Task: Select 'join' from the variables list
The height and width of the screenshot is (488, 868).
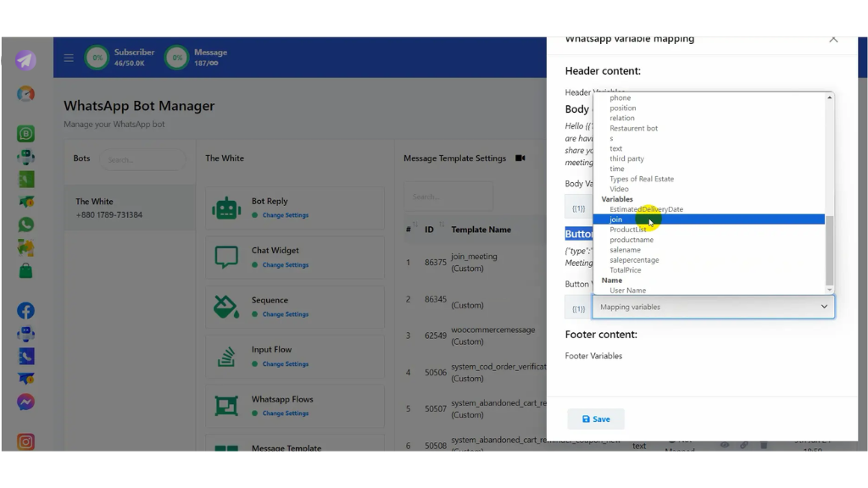Action: tap(709, 219)
